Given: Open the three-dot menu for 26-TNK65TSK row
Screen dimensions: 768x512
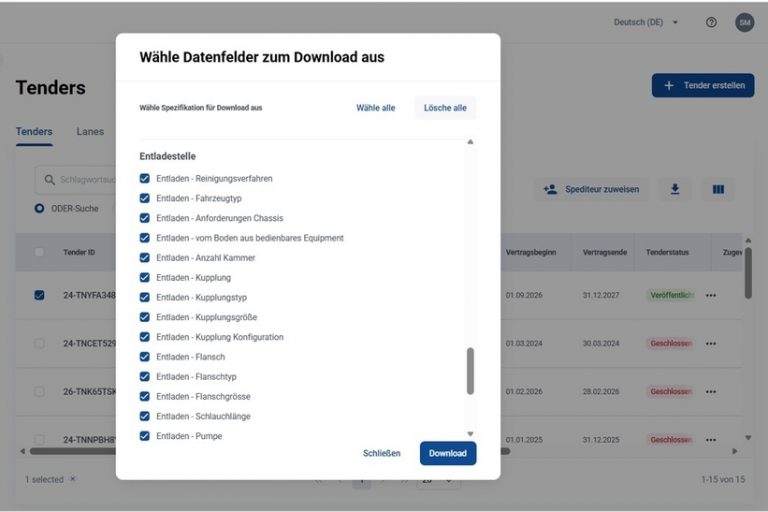Looking at the screenshot, I should 711,391.
